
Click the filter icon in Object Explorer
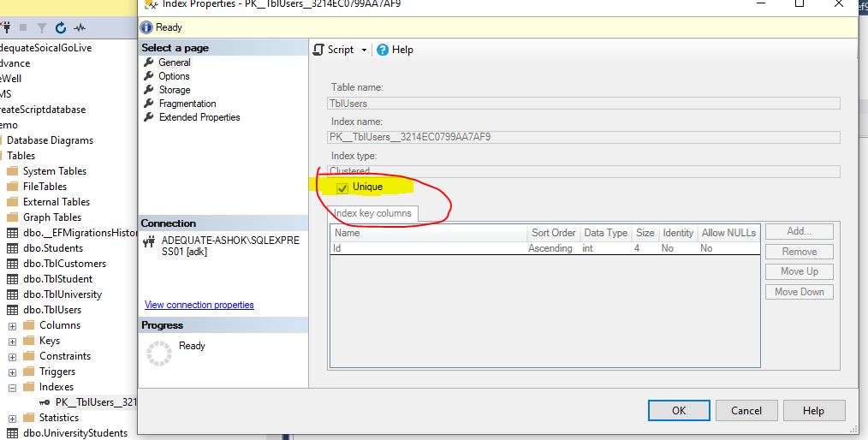pyautogui.click(x=42, y=27)
